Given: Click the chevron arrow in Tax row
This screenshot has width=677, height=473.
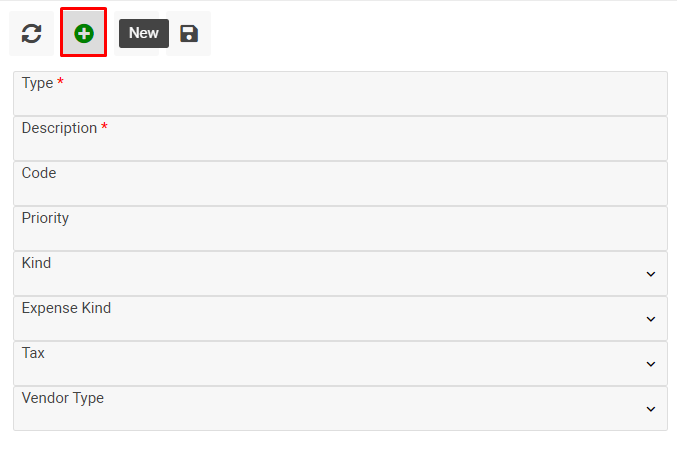Looking at the screenshot, I should coord(651,364).
